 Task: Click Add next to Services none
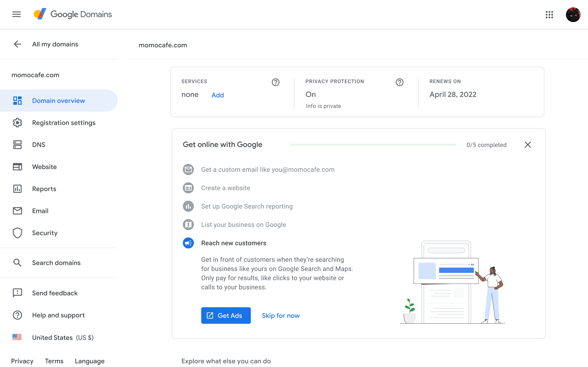218,95
